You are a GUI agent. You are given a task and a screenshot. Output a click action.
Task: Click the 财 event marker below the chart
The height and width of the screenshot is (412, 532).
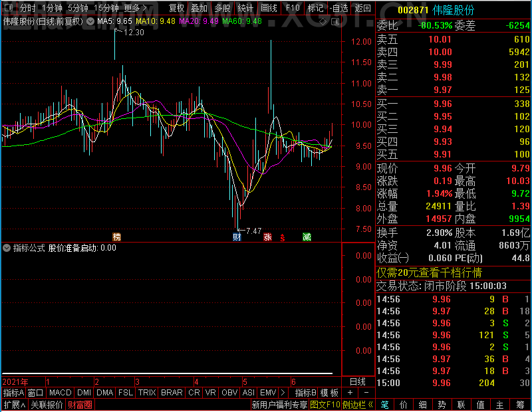[x=237, y=237]
